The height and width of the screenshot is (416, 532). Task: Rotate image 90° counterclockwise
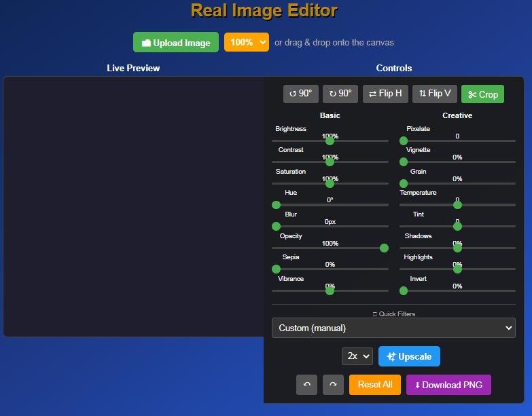coord(300,94)
